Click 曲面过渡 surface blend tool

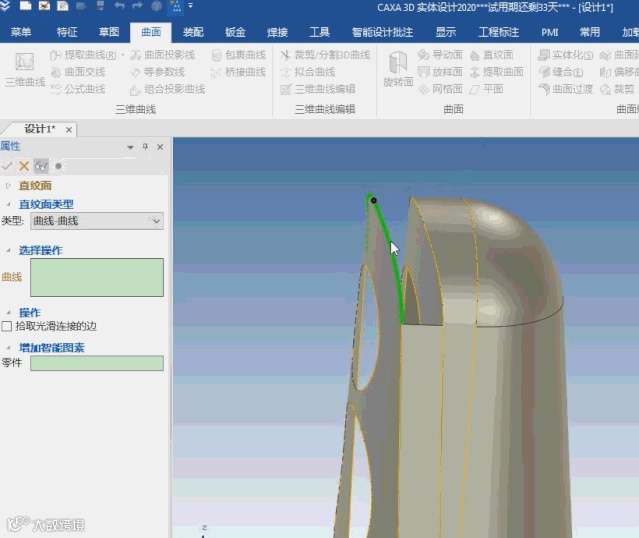566,89
